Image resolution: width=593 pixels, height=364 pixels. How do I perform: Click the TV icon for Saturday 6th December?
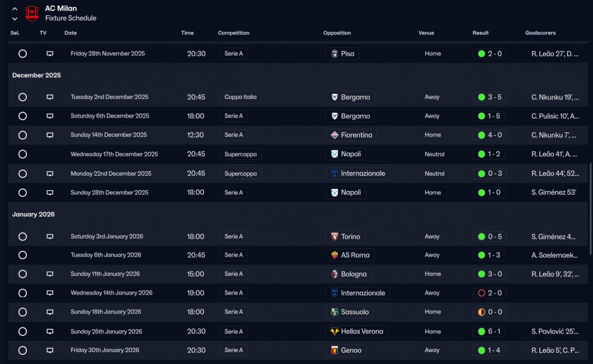click(50, 116)
